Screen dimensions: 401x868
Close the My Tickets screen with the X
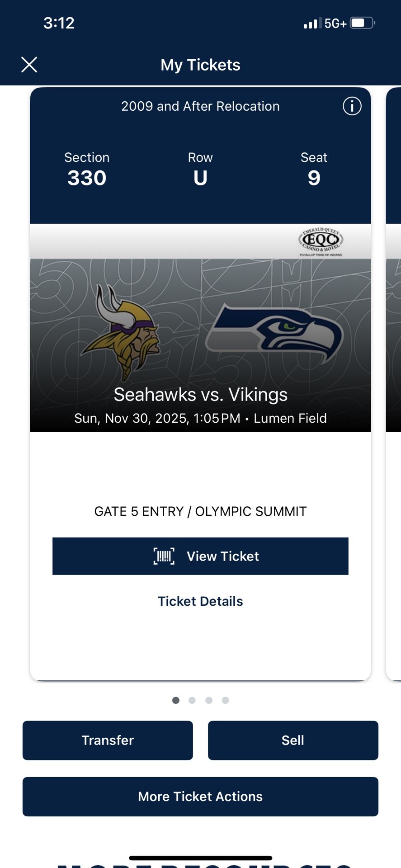(29, 64)
